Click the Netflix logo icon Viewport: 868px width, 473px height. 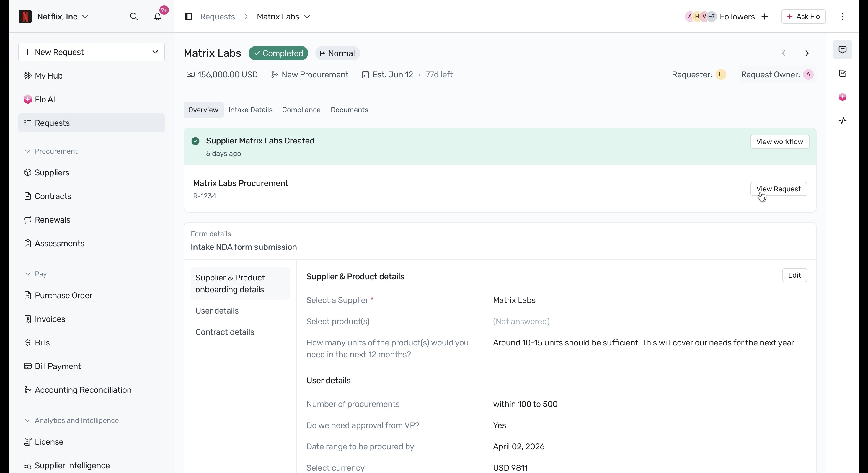coord(25,17)
